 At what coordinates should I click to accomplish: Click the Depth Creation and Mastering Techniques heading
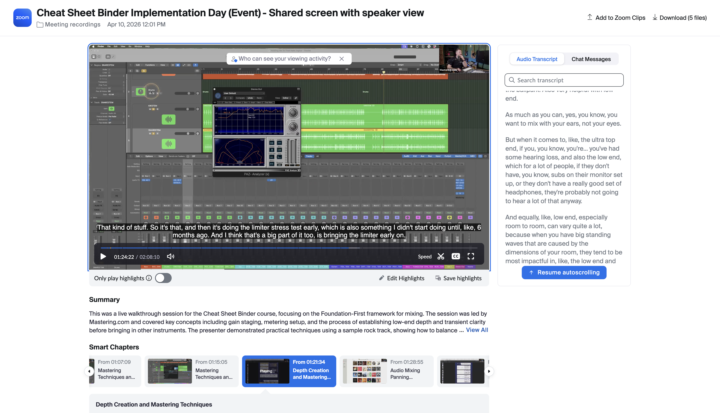click(154, 404)
